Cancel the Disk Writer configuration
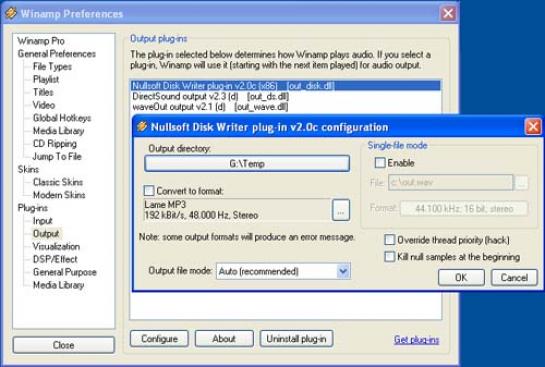This screenshot has width=545, height=367. point(514,277)
